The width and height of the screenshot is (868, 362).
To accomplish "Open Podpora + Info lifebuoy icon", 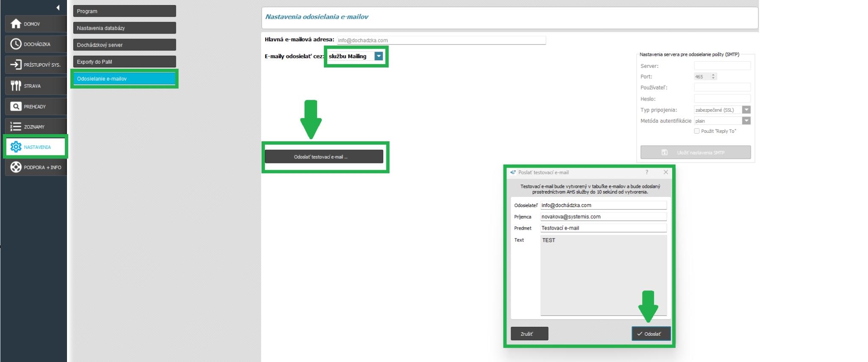I will (16, 167).
